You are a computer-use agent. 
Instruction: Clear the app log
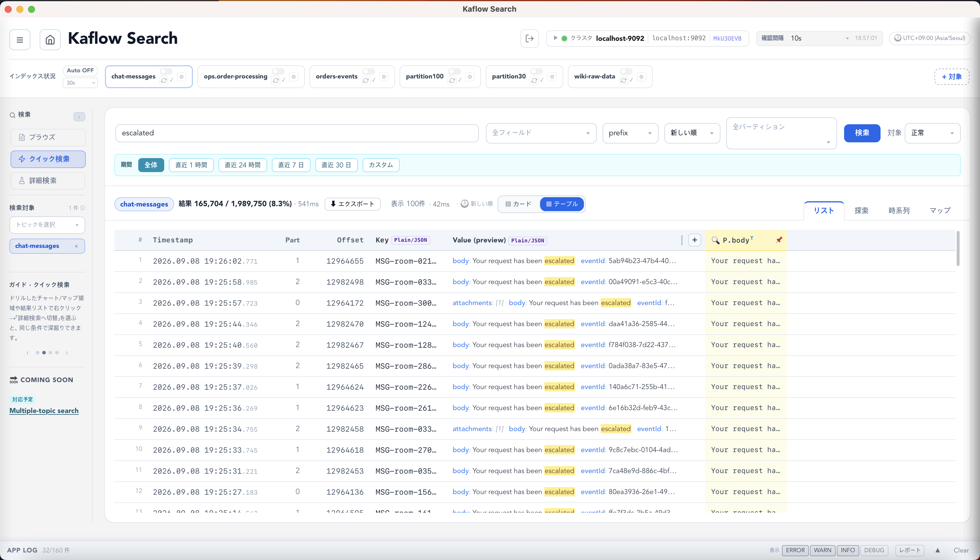coord(961,550)
